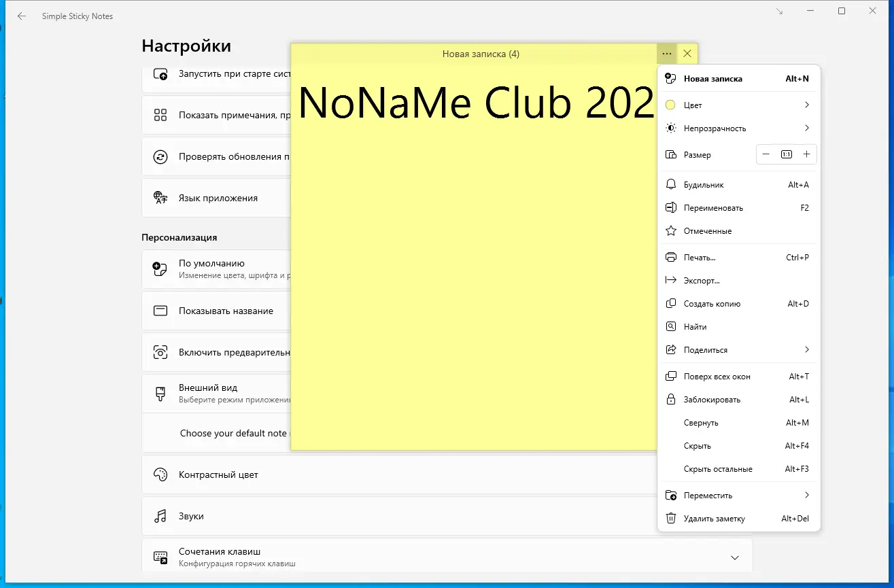This screenshot has width=894, height=588.
Task: Click the yellow color swatch next to Цвет
Action: tap(670, 105)
